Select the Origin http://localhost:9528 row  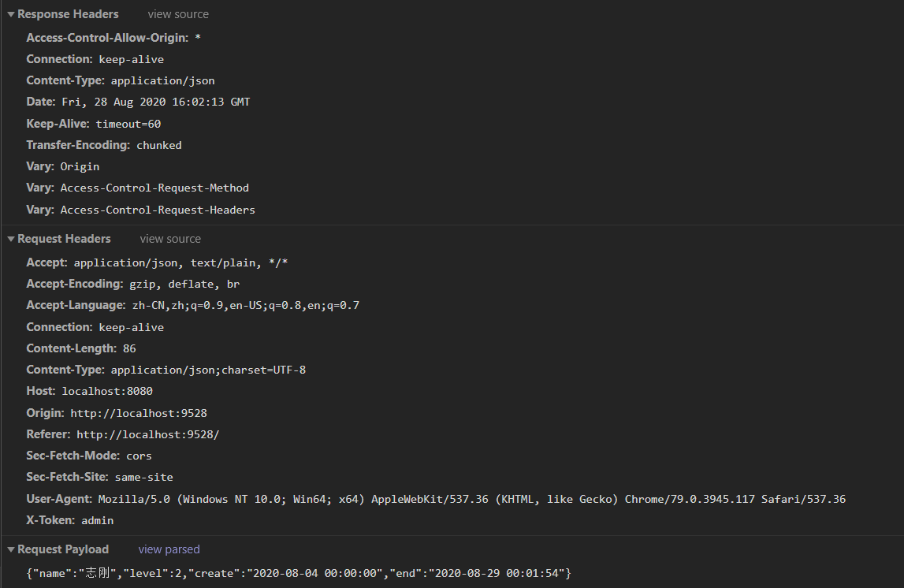pos(117,413)
